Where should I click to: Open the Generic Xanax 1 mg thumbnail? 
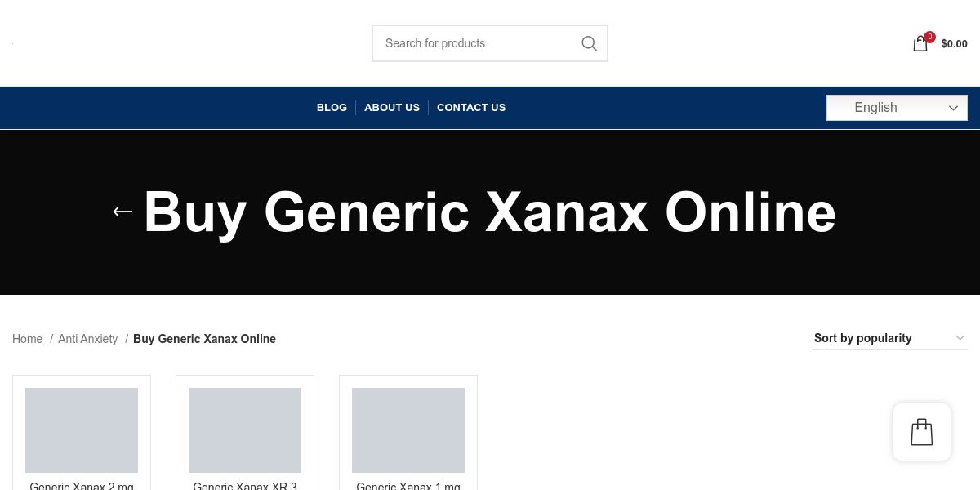pos(408,430)
